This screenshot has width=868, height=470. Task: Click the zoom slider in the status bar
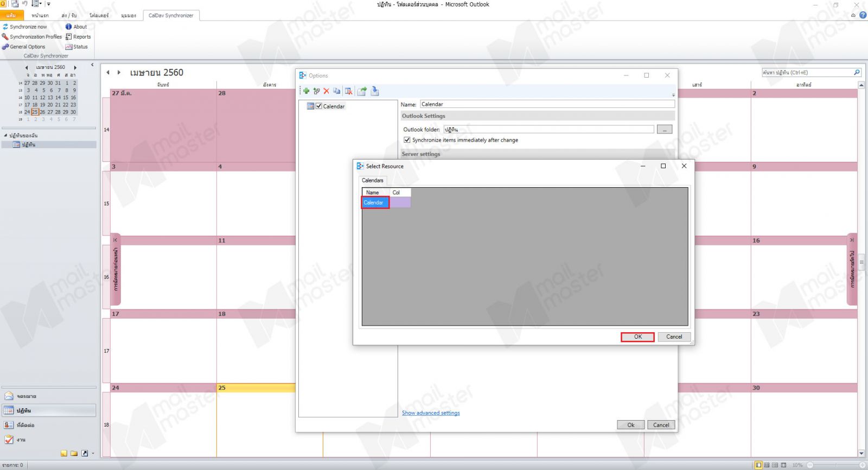[x=835, y=465]
